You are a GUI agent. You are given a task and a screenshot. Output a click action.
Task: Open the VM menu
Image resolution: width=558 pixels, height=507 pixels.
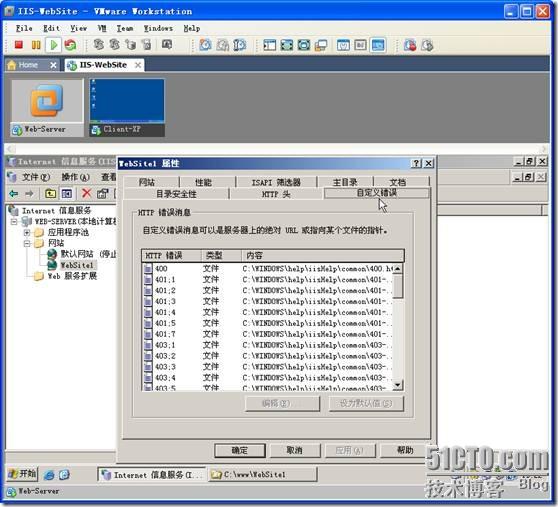click(x=102, y=28)
